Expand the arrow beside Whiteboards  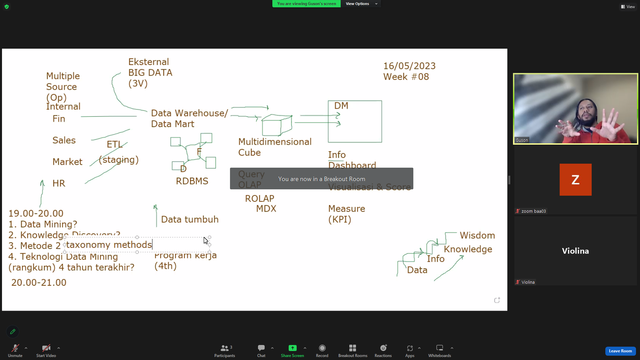pyautogui.click(x=452, y=348)
